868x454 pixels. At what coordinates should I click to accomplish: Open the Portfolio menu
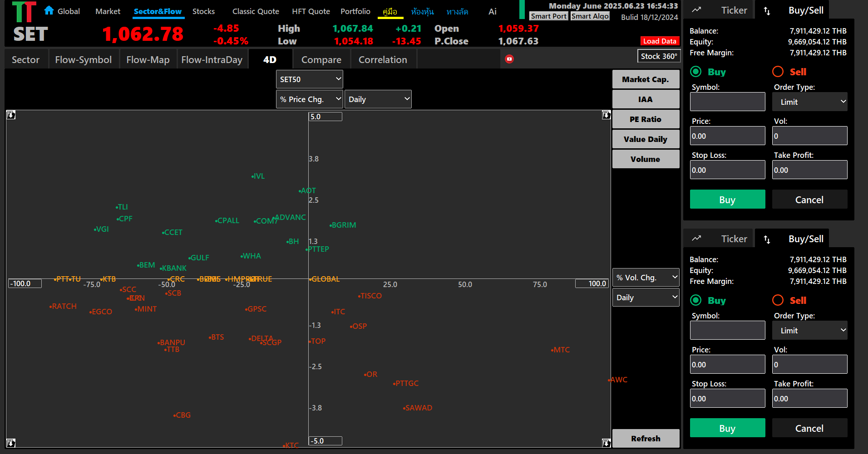pos(355,11)
